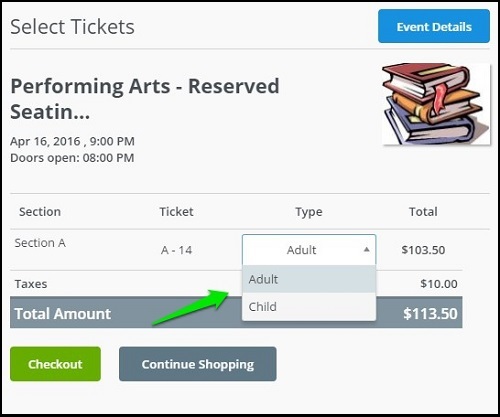Click the Checkout button
This screenshot has width=500, height=417.
click(55, 364)
